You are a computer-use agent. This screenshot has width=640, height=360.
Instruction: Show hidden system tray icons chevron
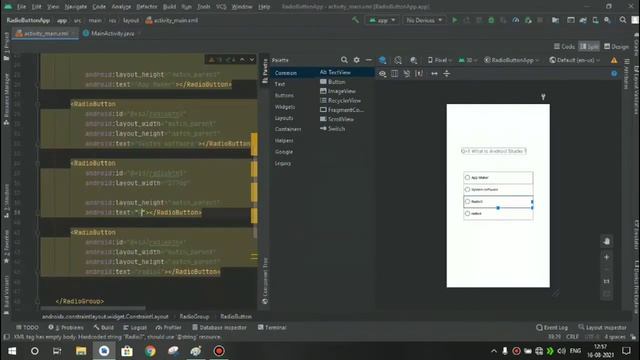(x=494, y=351)
